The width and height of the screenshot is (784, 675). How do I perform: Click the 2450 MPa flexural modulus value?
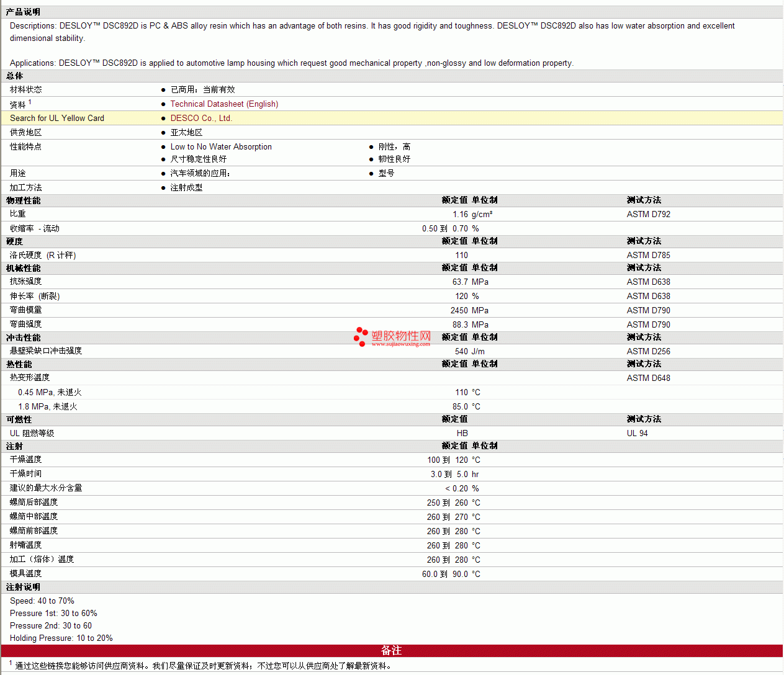pyautogui.click(x=469, y=311)
